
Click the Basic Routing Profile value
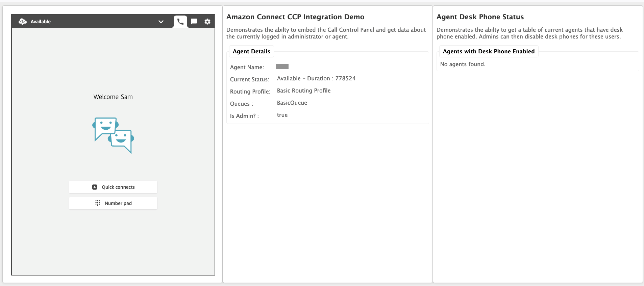304,90
